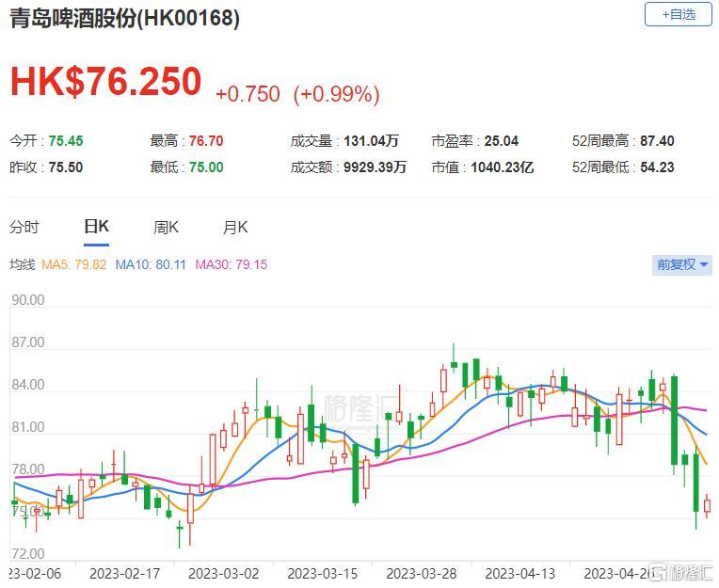This screenshot has height=588, width=719.
Task: Click the 2023-03-15 date axis label
Action: click(323, 574)
